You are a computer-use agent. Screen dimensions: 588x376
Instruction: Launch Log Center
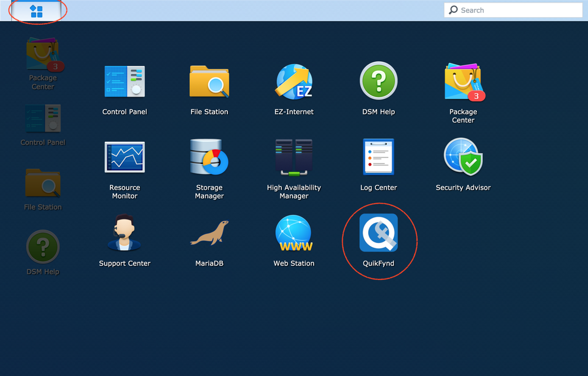(378, 165)
